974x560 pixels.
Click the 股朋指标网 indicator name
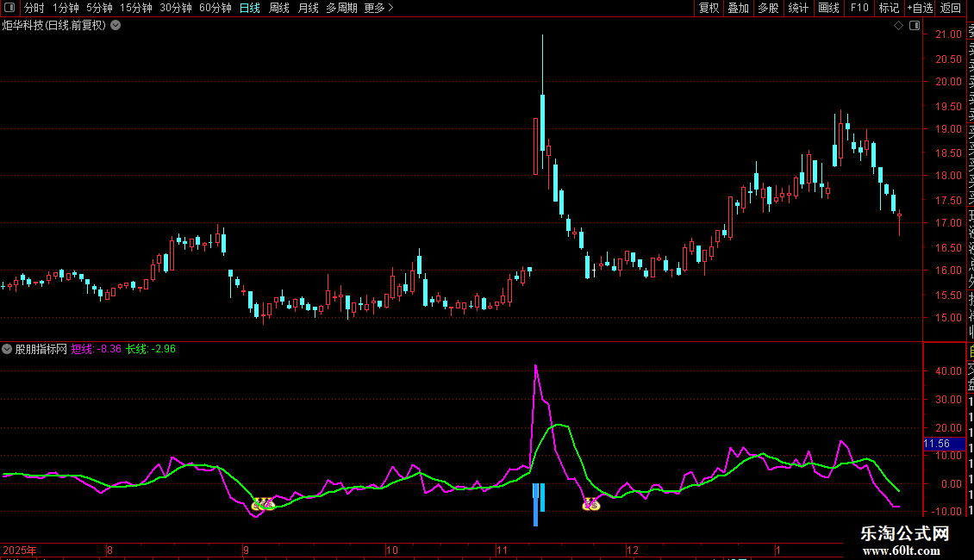click(x=41, y=349)
